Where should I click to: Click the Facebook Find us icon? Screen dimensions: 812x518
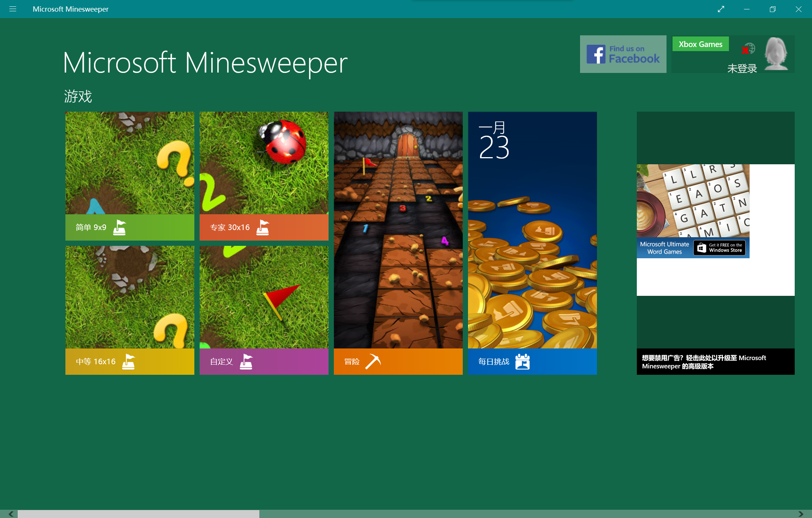(x=622, y=53)
